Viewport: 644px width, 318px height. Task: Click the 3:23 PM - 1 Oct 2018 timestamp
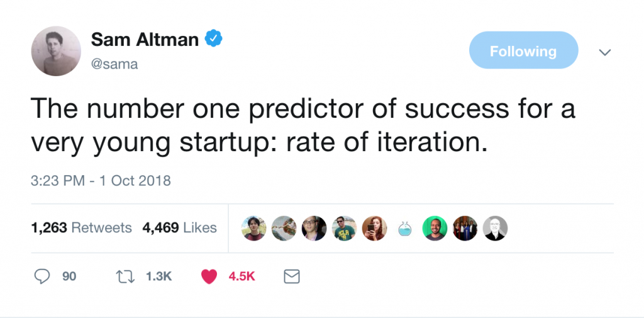coord(101,181)
